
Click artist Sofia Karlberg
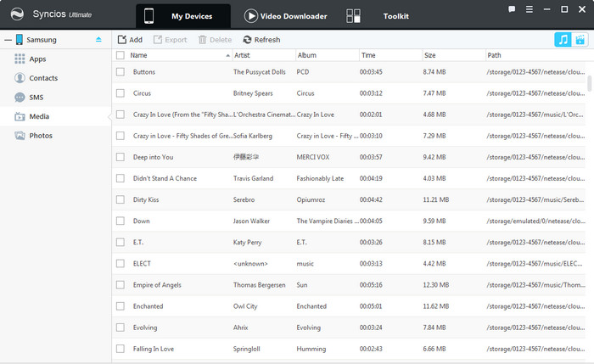tap(253, 136)
